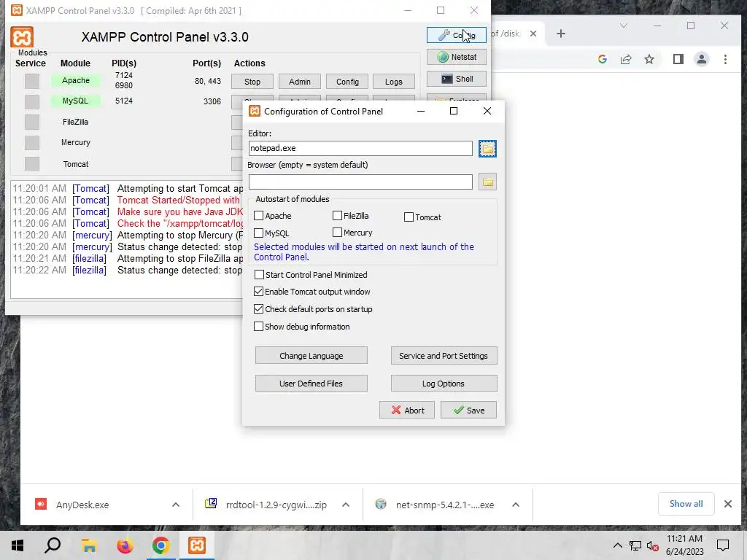
Task: Abort configuration changes
Action: (x=407, y=410)
